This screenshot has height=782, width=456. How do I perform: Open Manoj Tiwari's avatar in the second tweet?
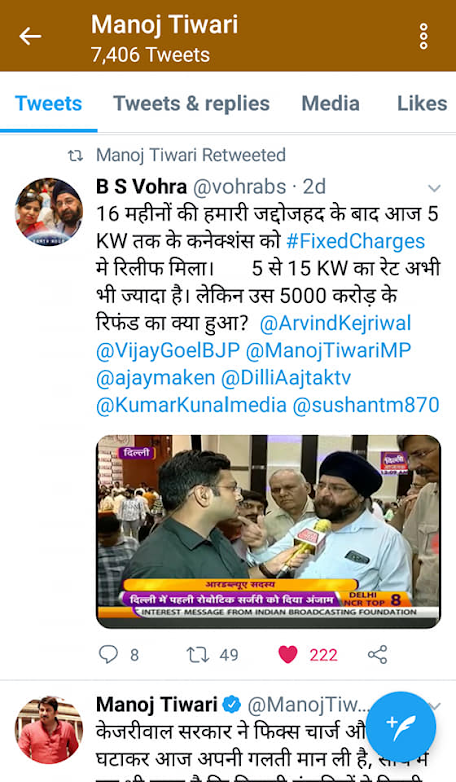point(49,730)
